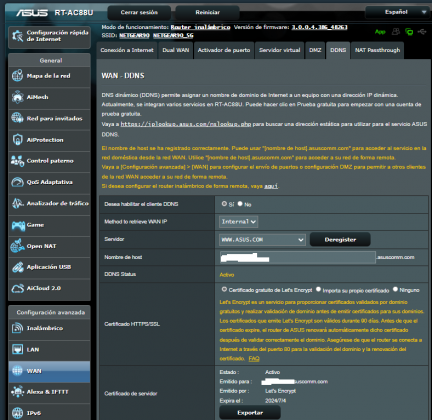Click the green network status icon
The image size is (432, 420).
tap(409, 32)
